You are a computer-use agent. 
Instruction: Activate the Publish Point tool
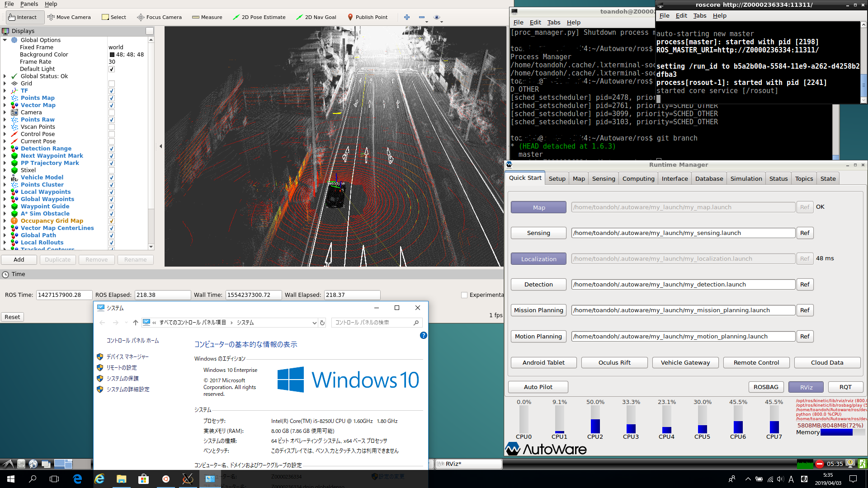pyautogui.click(x=368, y=17)
